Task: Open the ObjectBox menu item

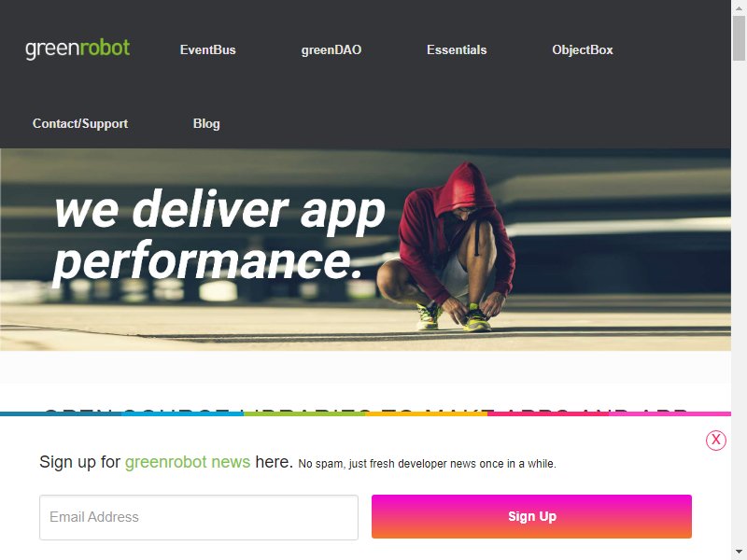Action: click(x=582, y=50)
